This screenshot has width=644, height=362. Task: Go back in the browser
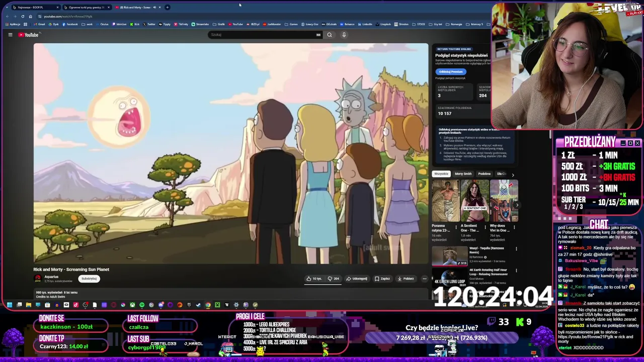click(7, 17)
